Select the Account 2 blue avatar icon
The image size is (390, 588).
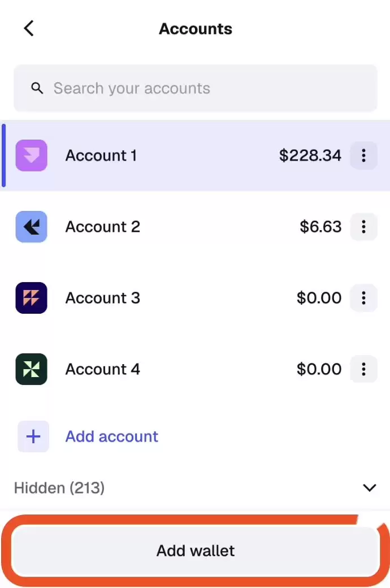pos(31,226)
